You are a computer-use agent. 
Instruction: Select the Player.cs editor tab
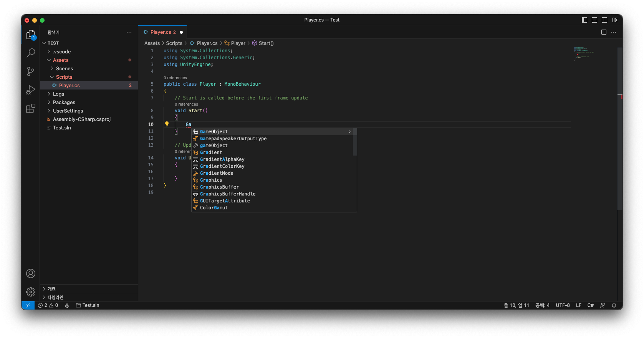[163, 32]
